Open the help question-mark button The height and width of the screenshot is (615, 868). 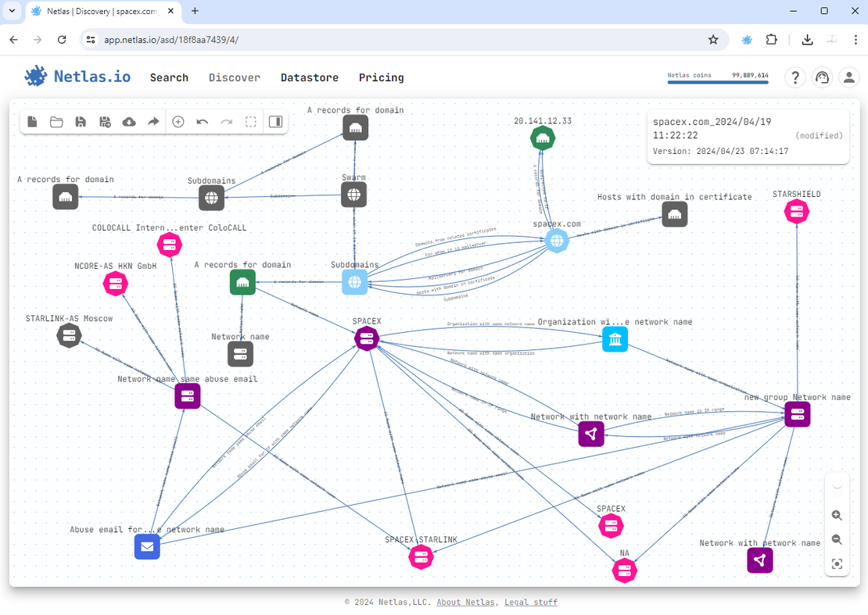tap(795, 77)
